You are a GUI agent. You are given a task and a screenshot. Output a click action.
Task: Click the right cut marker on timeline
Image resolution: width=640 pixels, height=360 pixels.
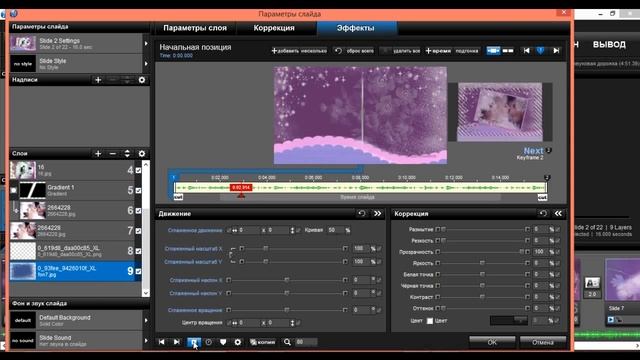(x=542, y=197)
